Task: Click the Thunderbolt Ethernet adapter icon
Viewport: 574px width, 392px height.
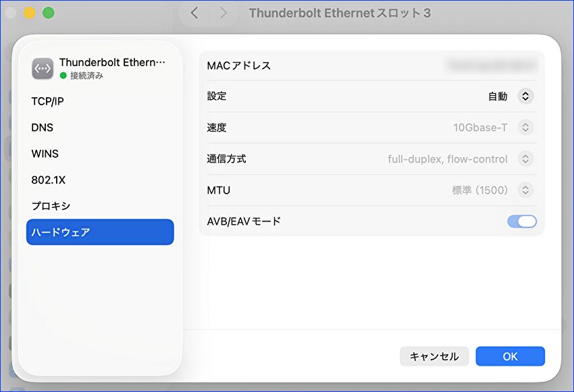Action: 43,68
